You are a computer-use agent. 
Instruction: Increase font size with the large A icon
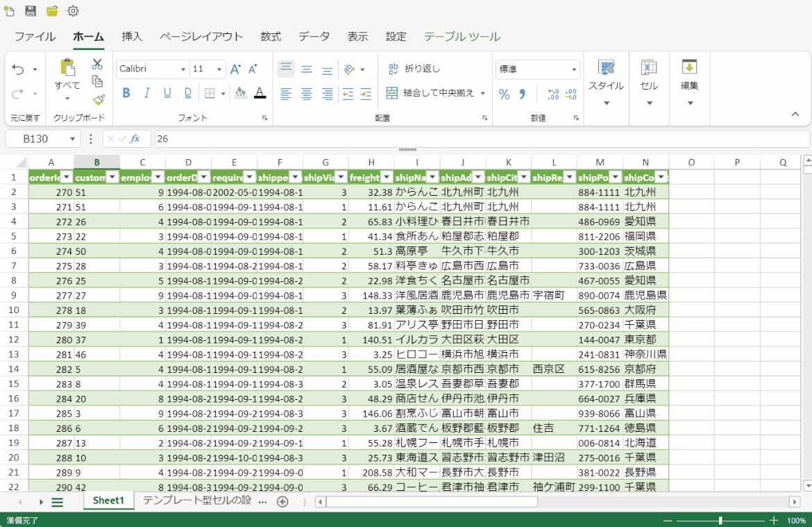[235, 69]
